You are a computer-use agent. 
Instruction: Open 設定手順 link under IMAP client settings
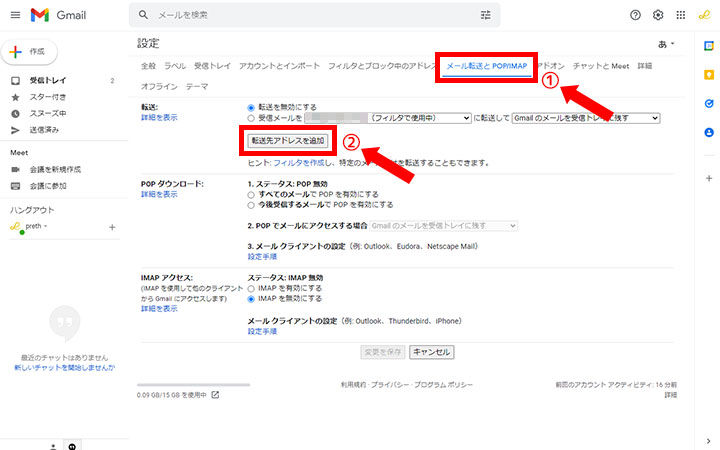click(262, 332)
